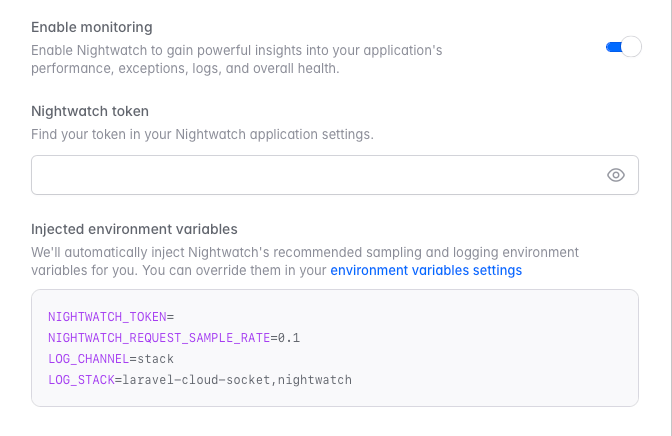
Task: Click the 'performance, exceptions, logs' description line
Action: click(185, 69)
